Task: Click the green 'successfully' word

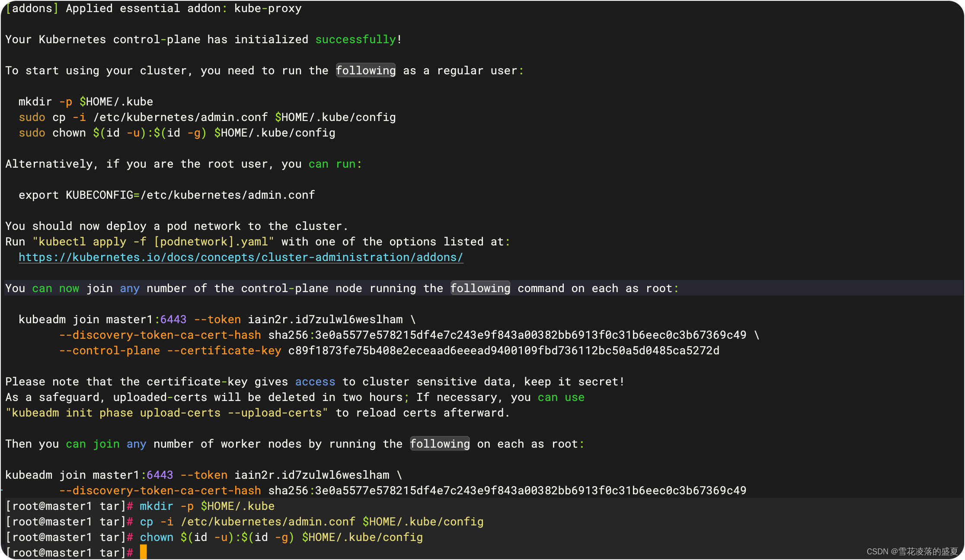Action: (x=355, y=40)
